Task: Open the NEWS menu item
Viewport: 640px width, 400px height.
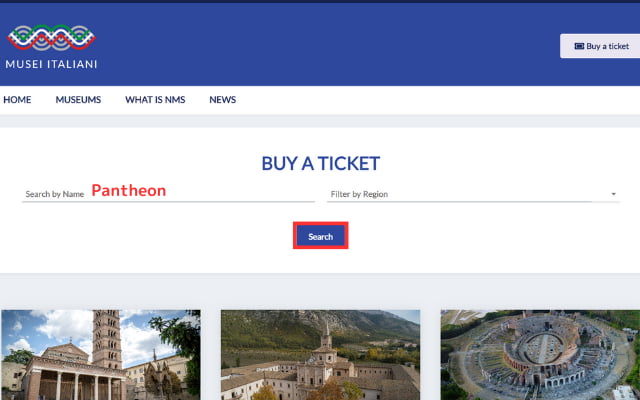Action: click(x=222, y=100)
